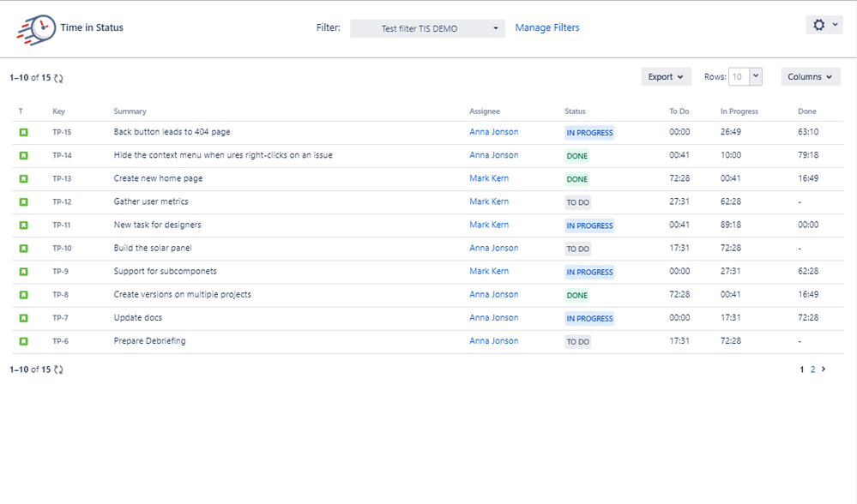The width and height of the screenshot is (857, 504).
Task: Click Done time 79:18 for TP-14
Action: 808,155
